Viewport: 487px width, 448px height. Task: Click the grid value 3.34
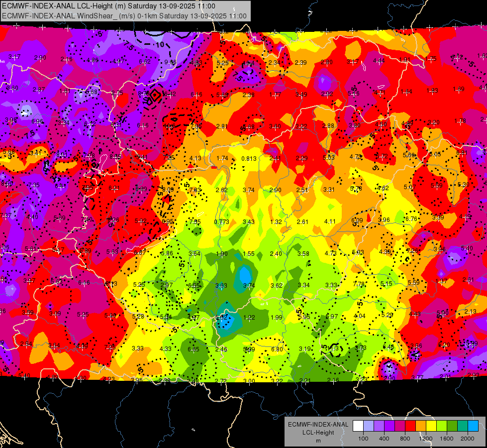click(304, 285)
